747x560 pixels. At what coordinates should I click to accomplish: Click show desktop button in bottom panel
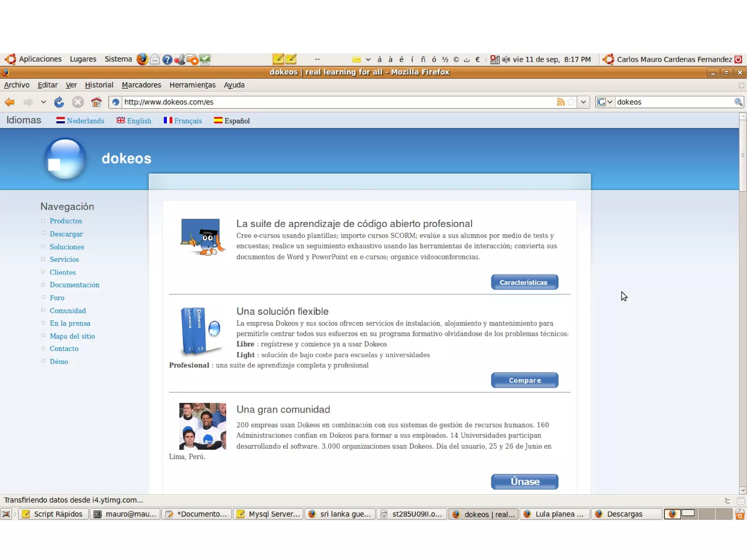[x=6, y=514]
